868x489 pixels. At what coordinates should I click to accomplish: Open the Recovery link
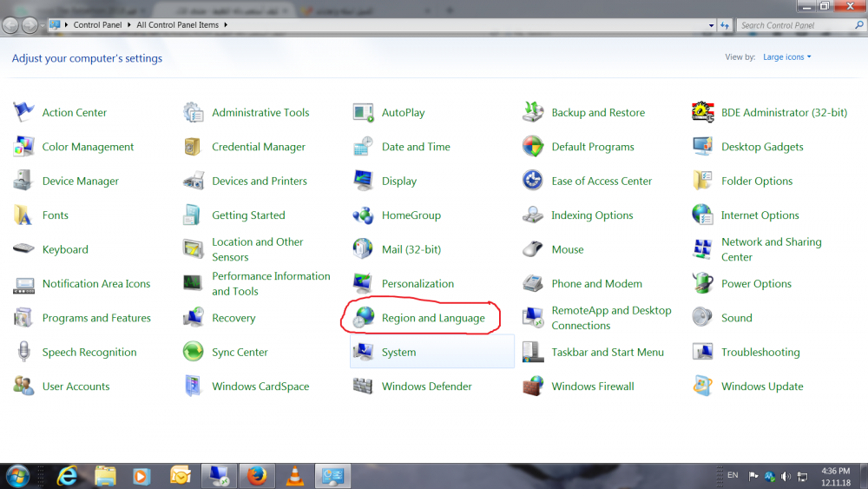click(233, 318)
